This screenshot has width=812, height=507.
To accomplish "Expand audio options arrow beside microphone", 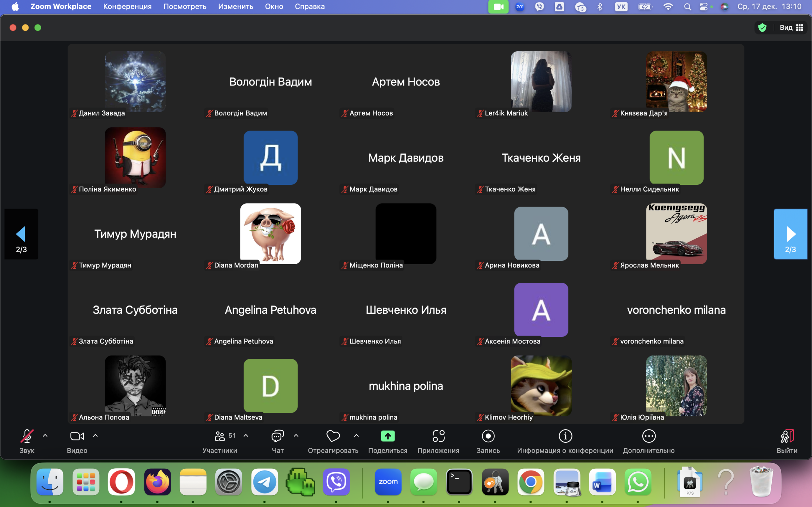I will pos(45,436).
